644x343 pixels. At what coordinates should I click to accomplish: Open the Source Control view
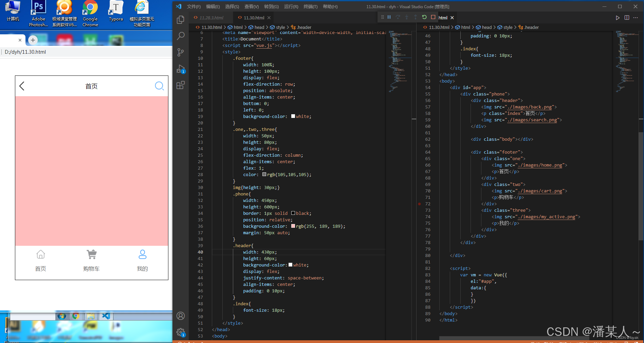[181, 52]
